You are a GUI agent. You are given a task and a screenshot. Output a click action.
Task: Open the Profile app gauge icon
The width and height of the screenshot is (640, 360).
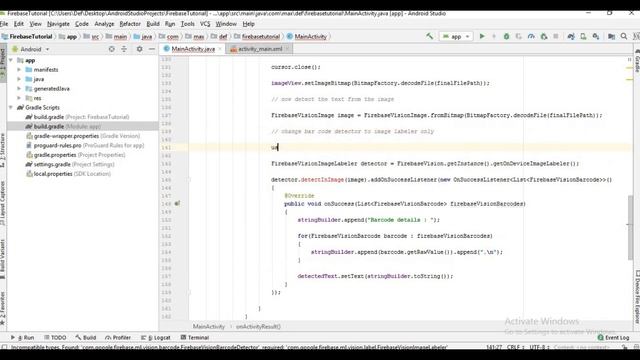(x=531, y=36)
